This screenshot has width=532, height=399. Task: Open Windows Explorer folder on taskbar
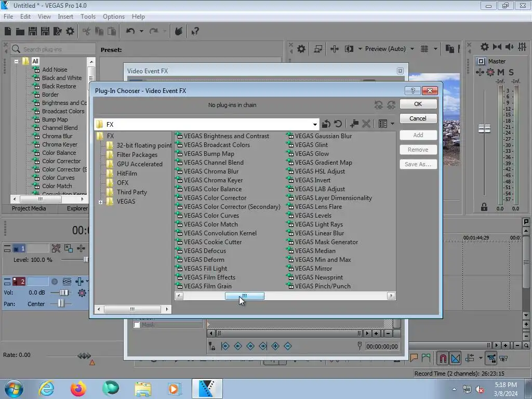[143, 389]
